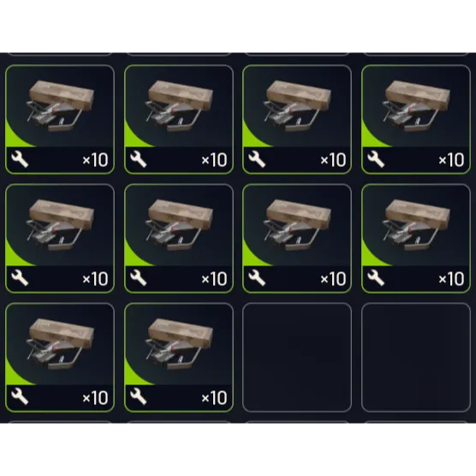Select second crate item in bottom row

pos(179,357)
